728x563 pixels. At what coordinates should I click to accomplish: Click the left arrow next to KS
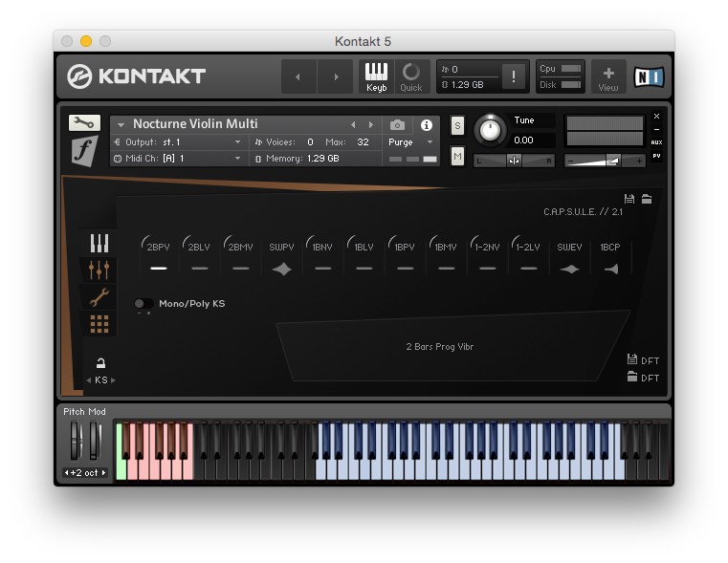pyautogui.click(x=88, y=380)
